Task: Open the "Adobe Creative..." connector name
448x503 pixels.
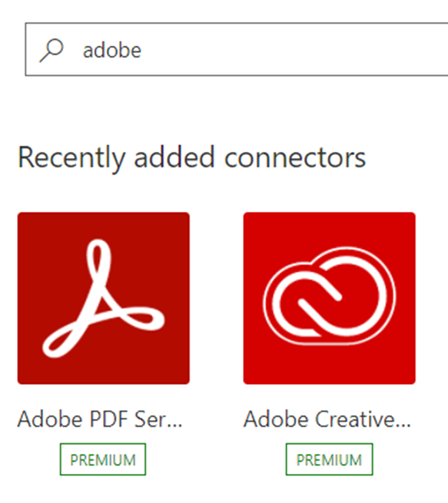Action: tap(327, 419)
